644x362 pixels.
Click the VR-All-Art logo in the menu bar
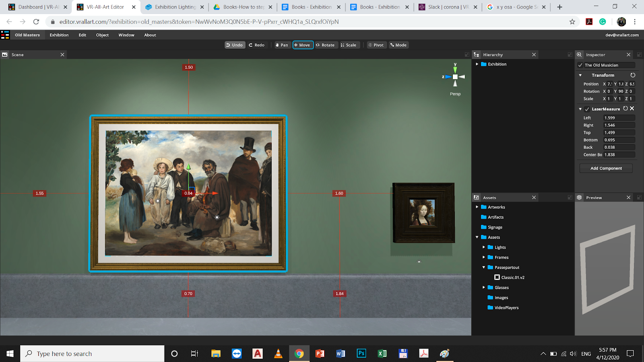(5, 35)
